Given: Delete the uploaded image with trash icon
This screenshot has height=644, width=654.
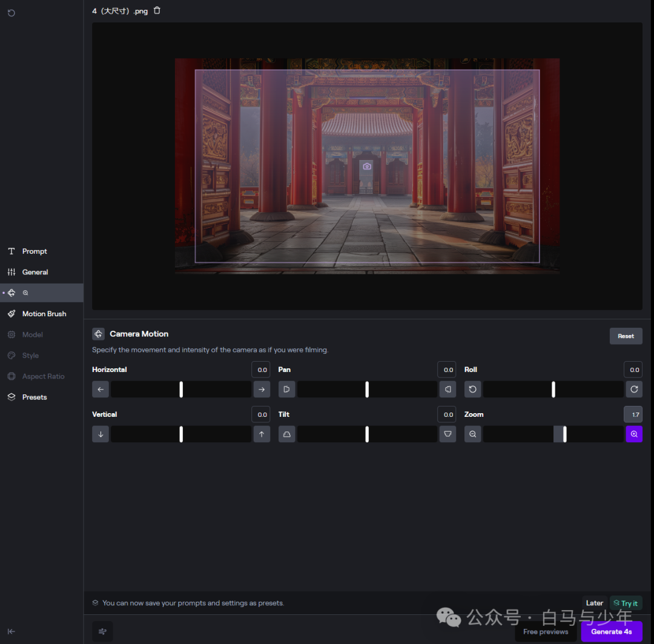Looking at the screenshot, I should coord(157,10).
